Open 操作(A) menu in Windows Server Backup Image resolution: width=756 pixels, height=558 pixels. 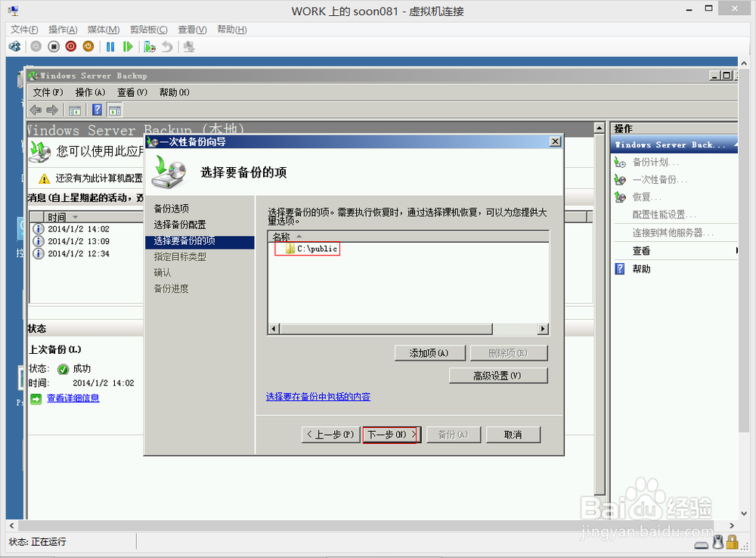coord(90,92)
